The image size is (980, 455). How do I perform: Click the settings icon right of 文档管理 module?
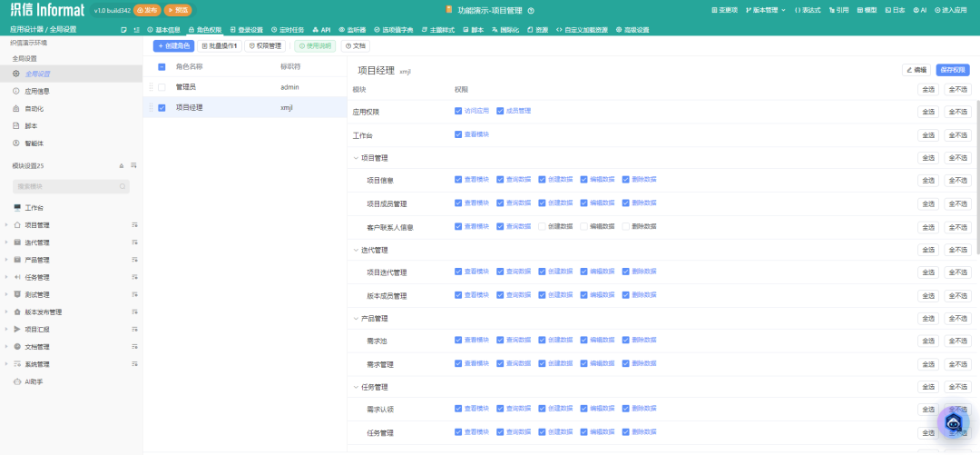tap(133, 347)
